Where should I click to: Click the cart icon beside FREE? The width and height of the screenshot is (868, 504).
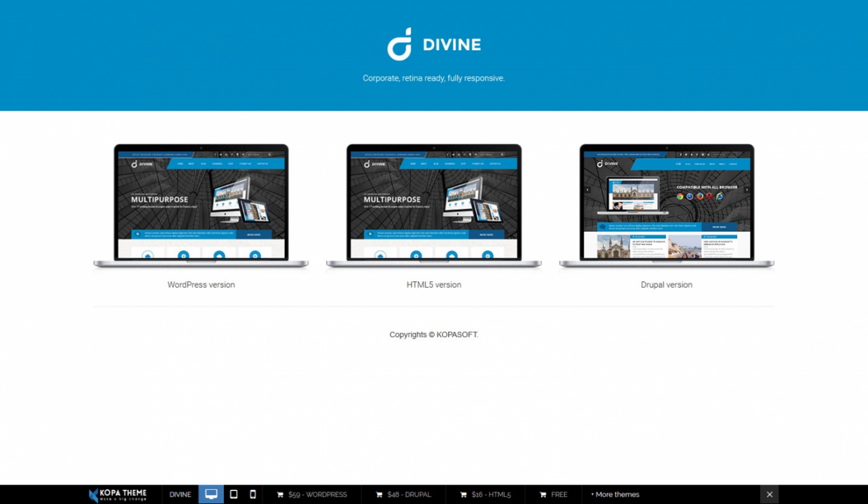click(x=542, y=495)
